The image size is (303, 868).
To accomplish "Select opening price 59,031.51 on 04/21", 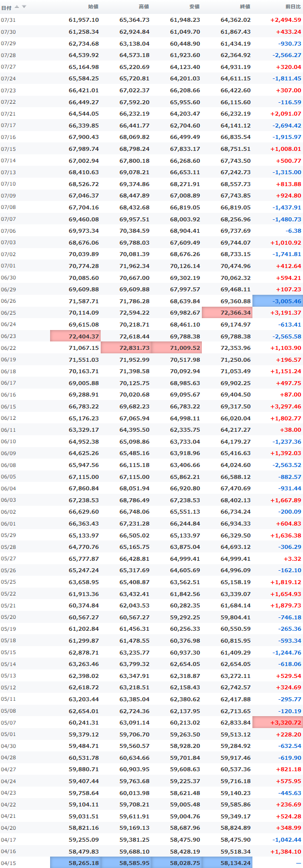I will (84, 816).
